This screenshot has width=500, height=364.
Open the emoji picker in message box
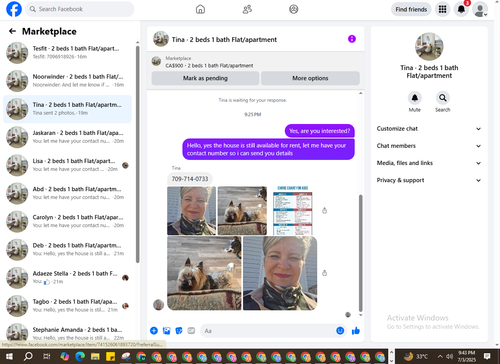pos(340,331)
